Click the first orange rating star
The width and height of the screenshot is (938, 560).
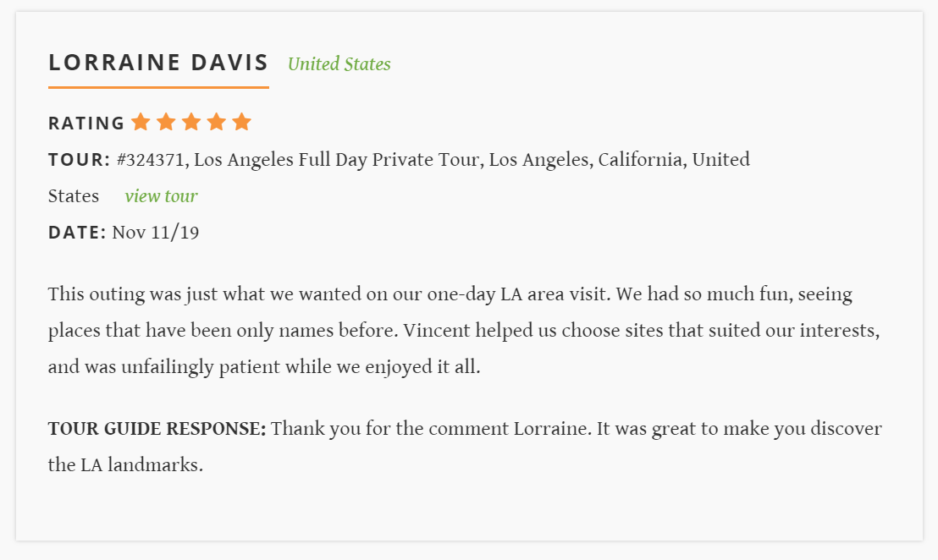coord(141,122)
